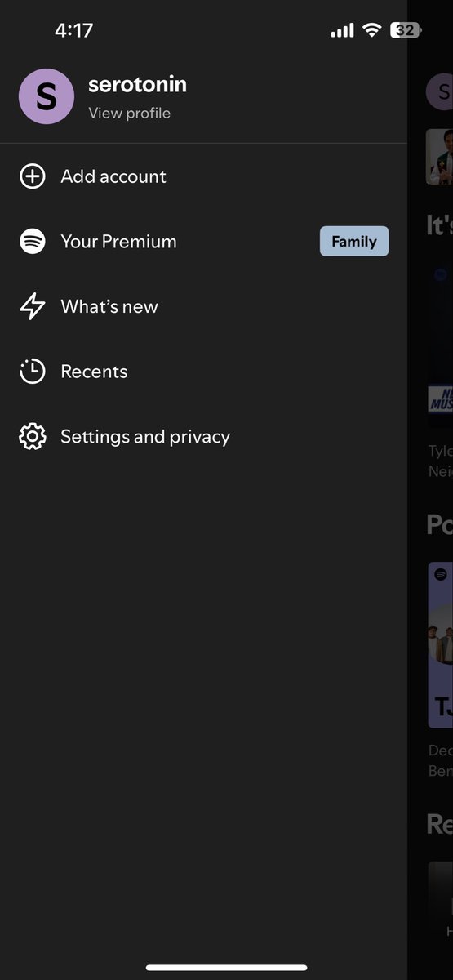
Task: Tap the Recents clock icon
Action: (x=33, y=372)
